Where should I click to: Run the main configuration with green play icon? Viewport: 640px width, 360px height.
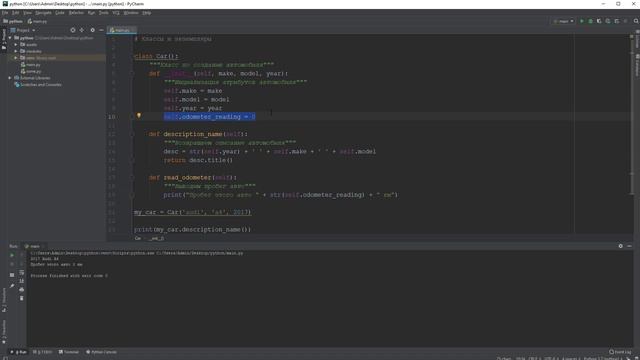tap(582, 21)
